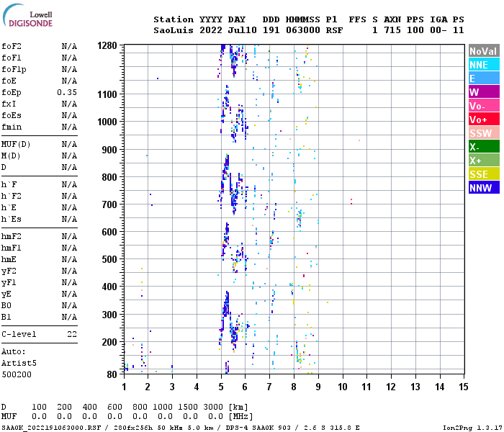The height and width of the screenshot is (432, 504).
Task: Click the hmF1 parameter label
Action: pos(12,248)
